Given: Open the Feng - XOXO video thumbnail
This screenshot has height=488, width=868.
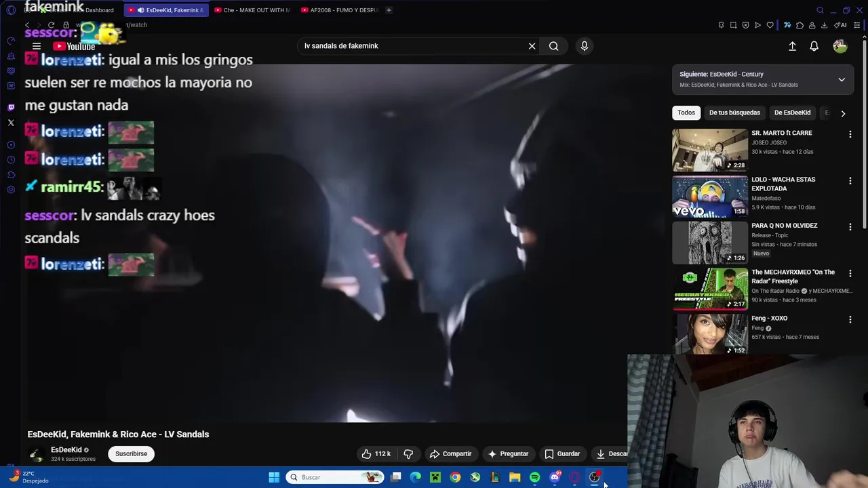Looking at the screenshot, I should tap(710, 334).
